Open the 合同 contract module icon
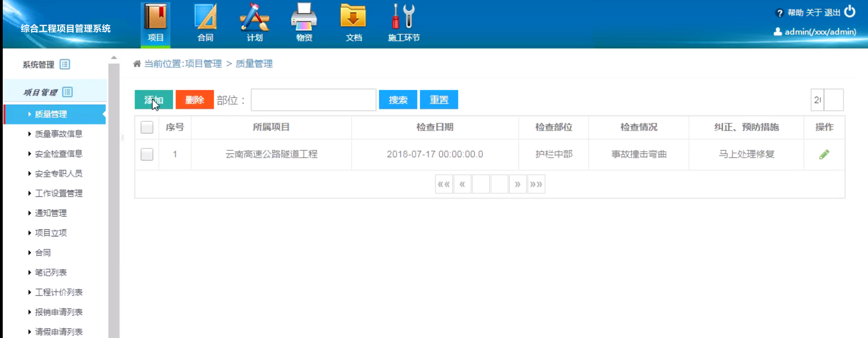The width and height of the screenshot is (868, 338). click(x=205, y=17)
